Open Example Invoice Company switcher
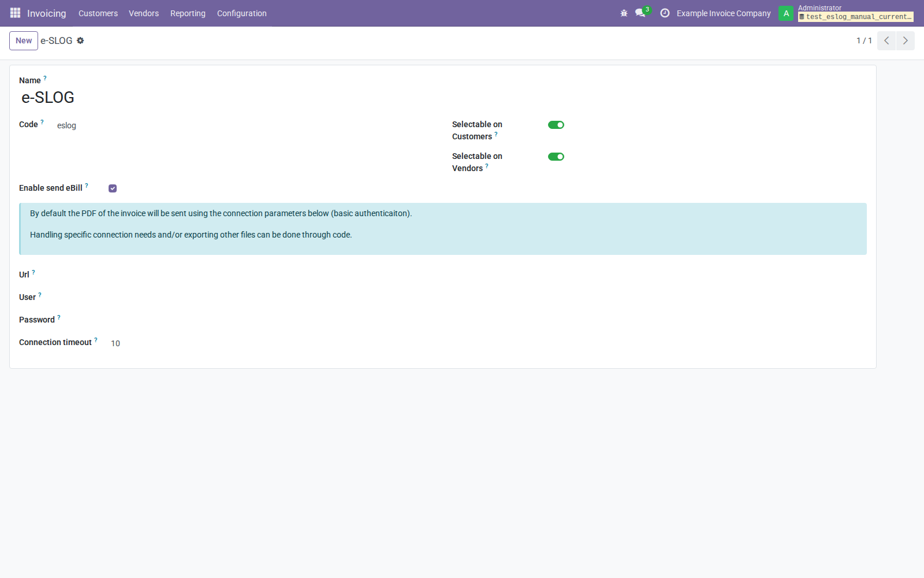The width and height of the screenshot is (924, 578). click(x=724, y=13)
